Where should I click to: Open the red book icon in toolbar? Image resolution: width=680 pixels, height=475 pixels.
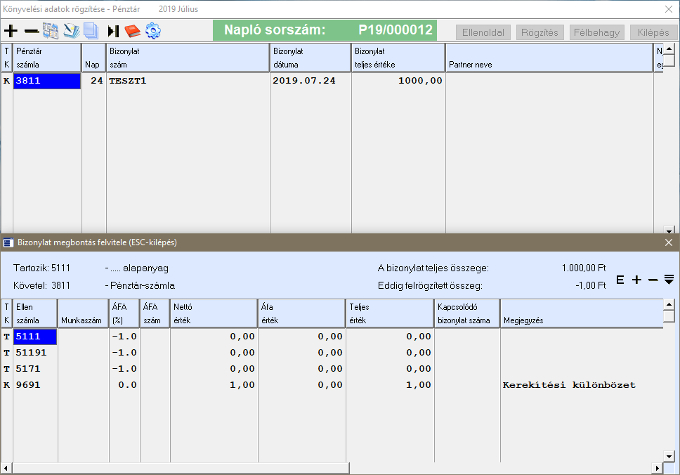[132, 30]
